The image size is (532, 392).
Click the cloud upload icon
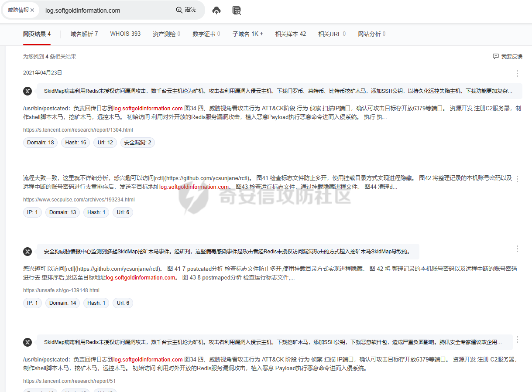pos(216,10)
